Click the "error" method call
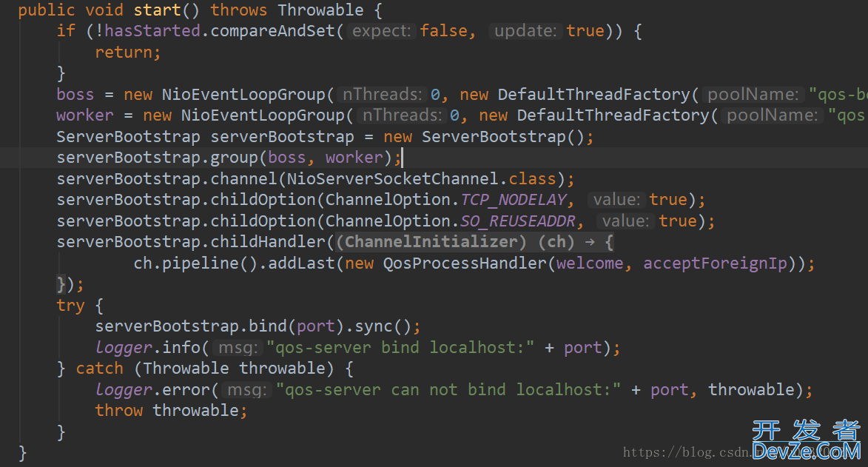The image size is (868, 467). 186,389
